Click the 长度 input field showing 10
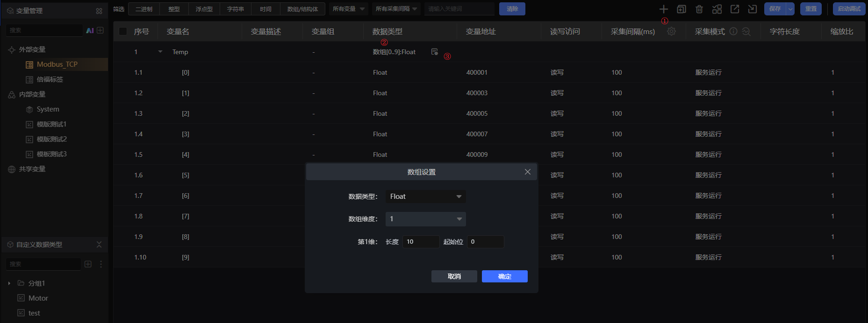 click(420, 242)
